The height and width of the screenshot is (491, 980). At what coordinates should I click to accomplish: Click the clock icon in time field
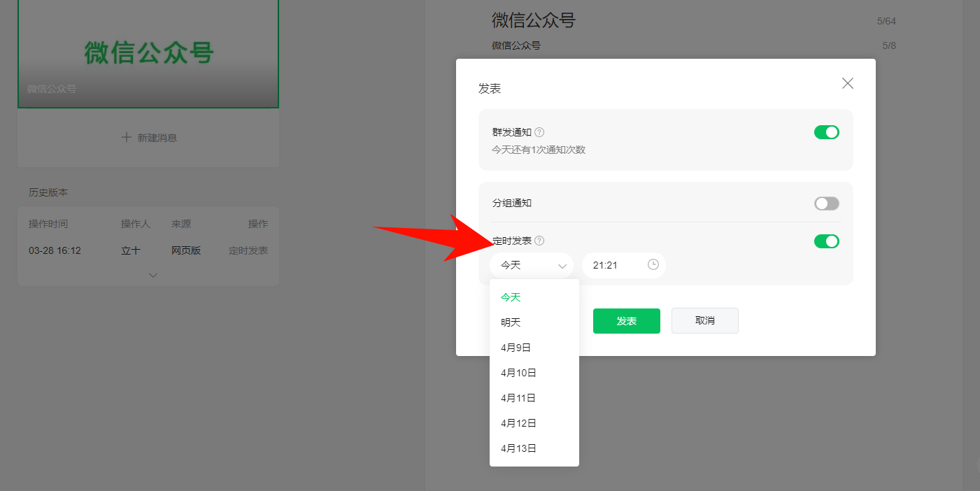653,264
